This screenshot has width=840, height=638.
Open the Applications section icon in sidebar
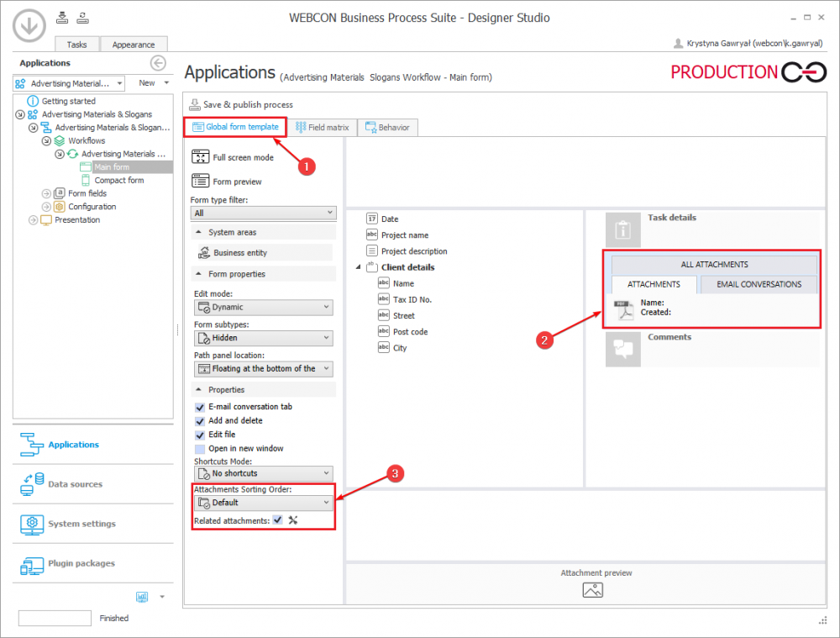click(32, 445)
